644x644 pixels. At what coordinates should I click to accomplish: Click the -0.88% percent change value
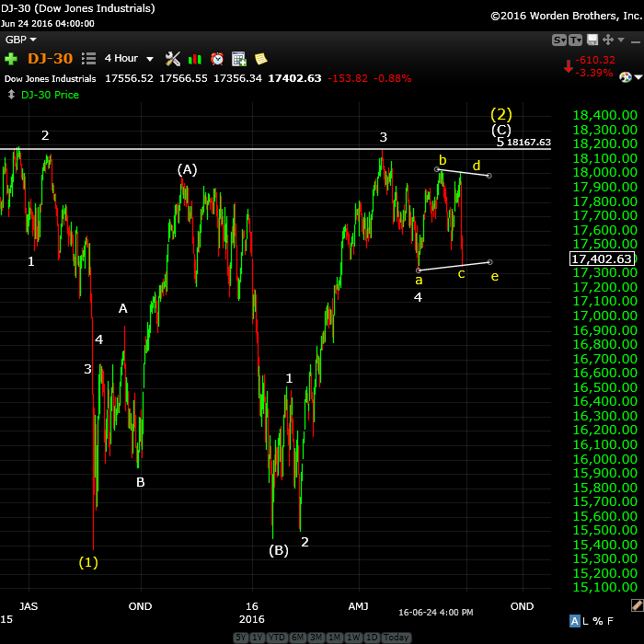tap(392, 78)
